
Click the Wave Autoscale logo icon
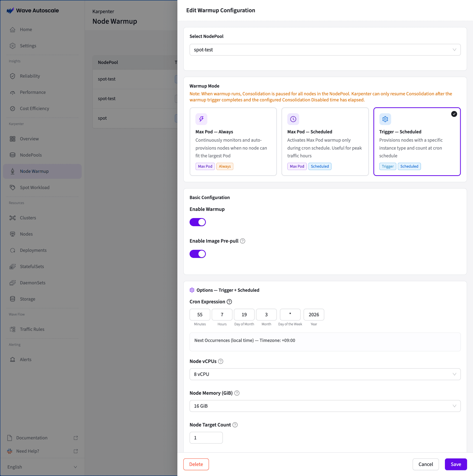10,10
